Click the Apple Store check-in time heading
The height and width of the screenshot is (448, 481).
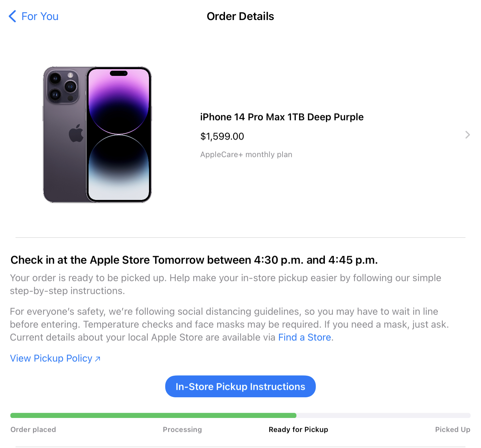pos(194,260)
